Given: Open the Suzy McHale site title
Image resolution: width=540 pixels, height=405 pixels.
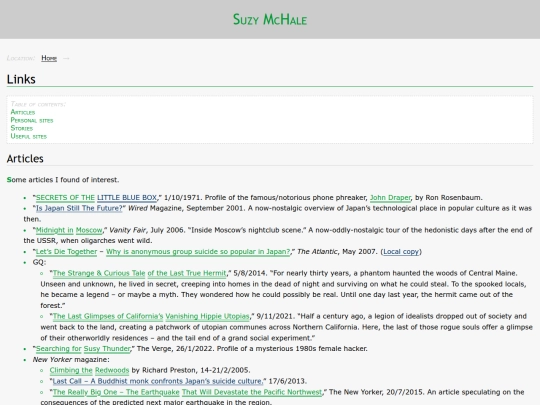Looking at the screenshot, I should (270, 20).
